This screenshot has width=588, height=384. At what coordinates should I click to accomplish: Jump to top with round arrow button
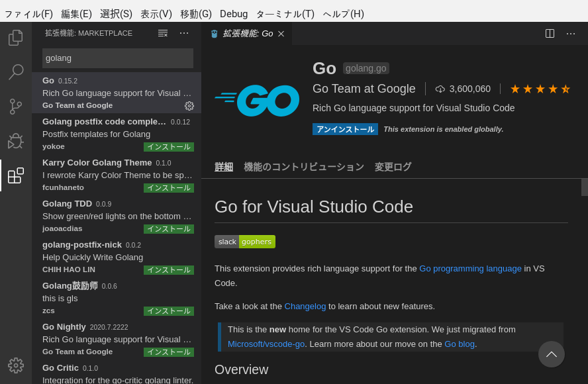click(x=551, y=354)
